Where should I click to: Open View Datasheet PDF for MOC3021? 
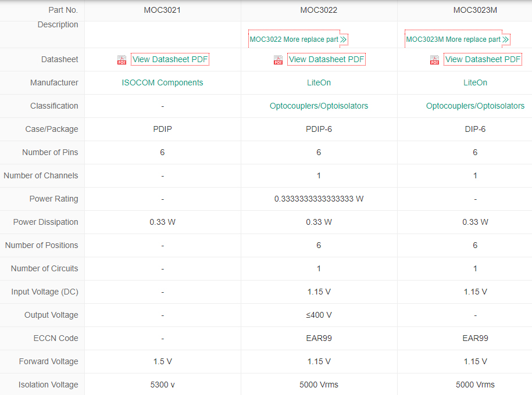pos(170,59)
